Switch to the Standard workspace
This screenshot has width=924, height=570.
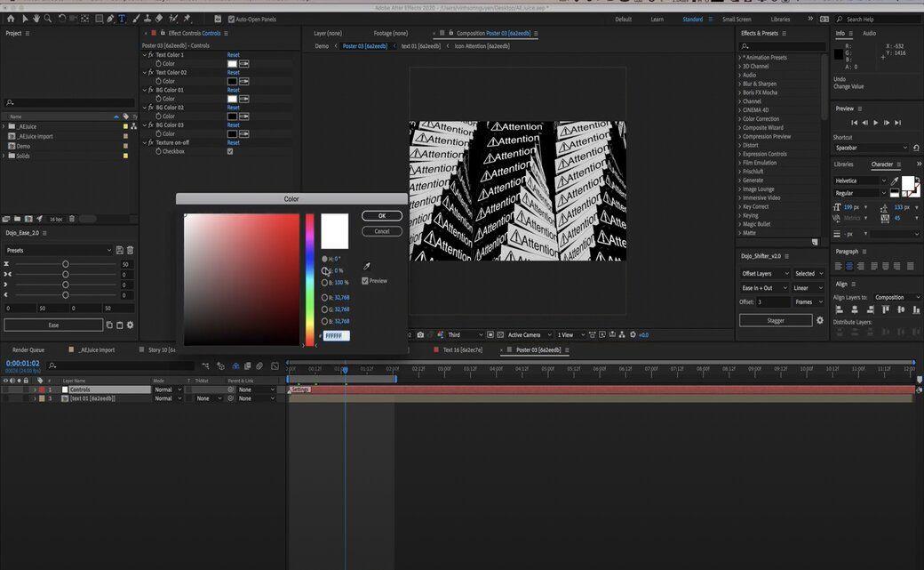point(692,20)
